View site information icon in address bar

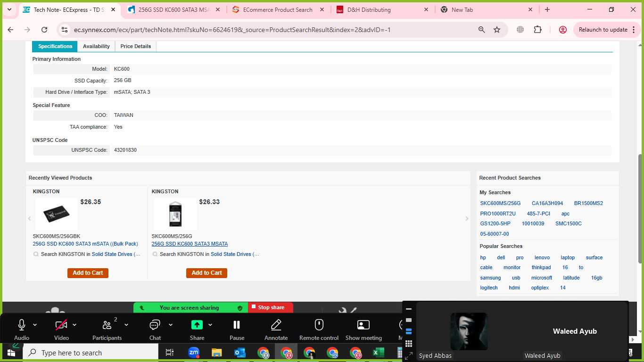point(65,30)
